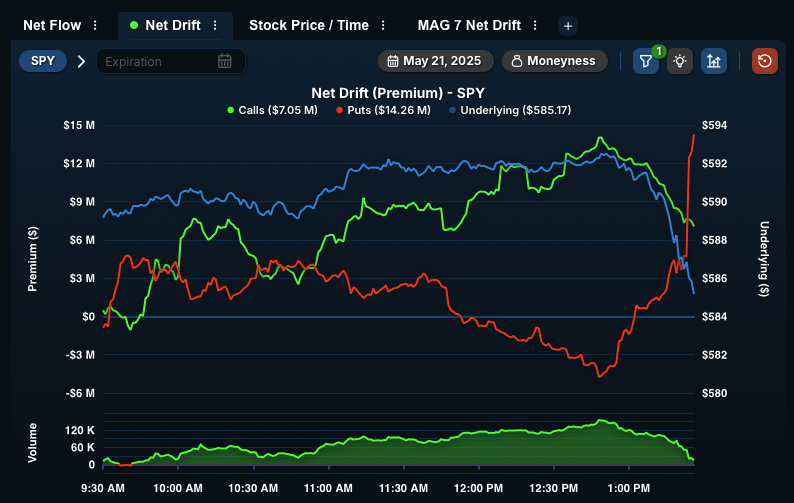Open Stock Price / Time options menu
This screenshot has height=503, width=794.
(x=383, y=25)
